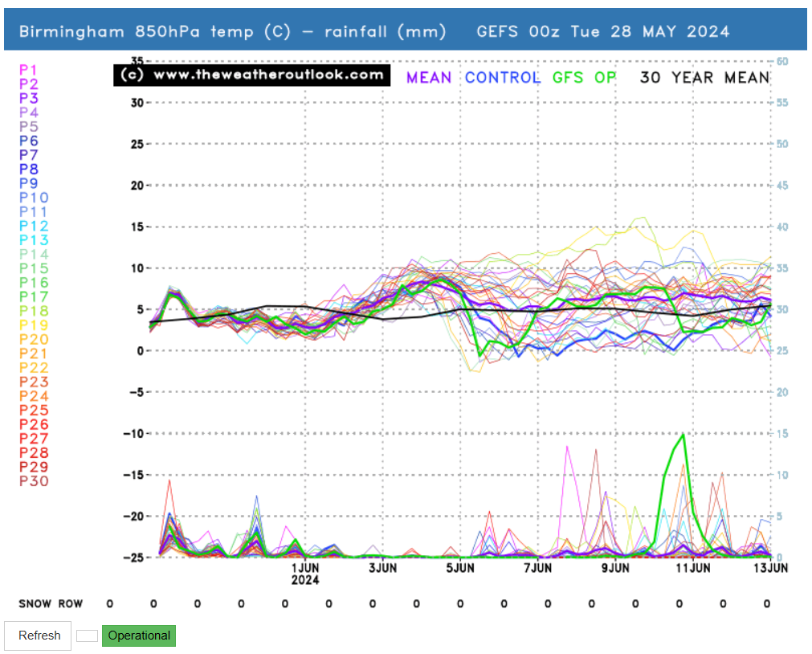Click the 1JUN 2024 axis date label
This screenshot has width=812, height=654.
[305, 574]
